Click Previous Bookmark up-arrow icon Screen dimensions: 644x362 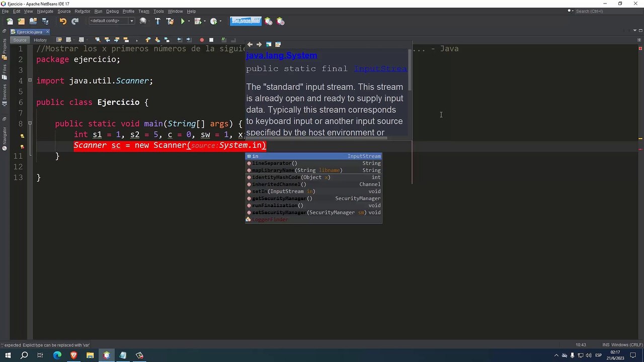click(x=148, y=40)
